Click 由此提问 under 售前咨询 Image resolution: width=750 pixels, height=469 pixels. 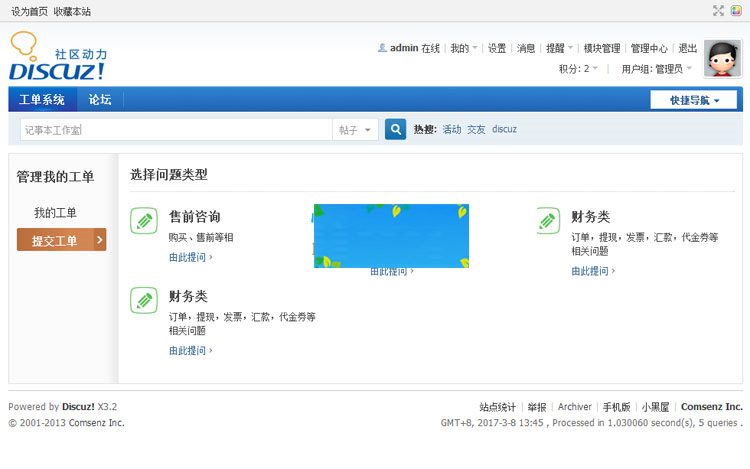click(x=190, y=257)
